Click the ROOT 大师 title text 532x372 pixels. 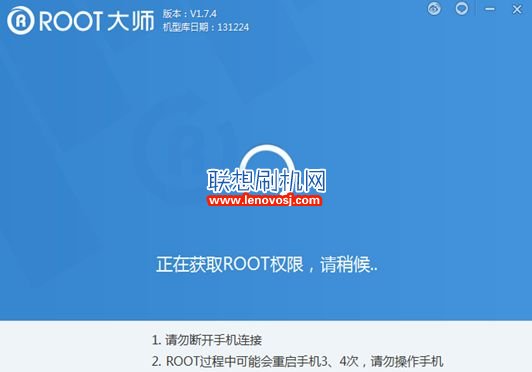[x=97, y=21]
